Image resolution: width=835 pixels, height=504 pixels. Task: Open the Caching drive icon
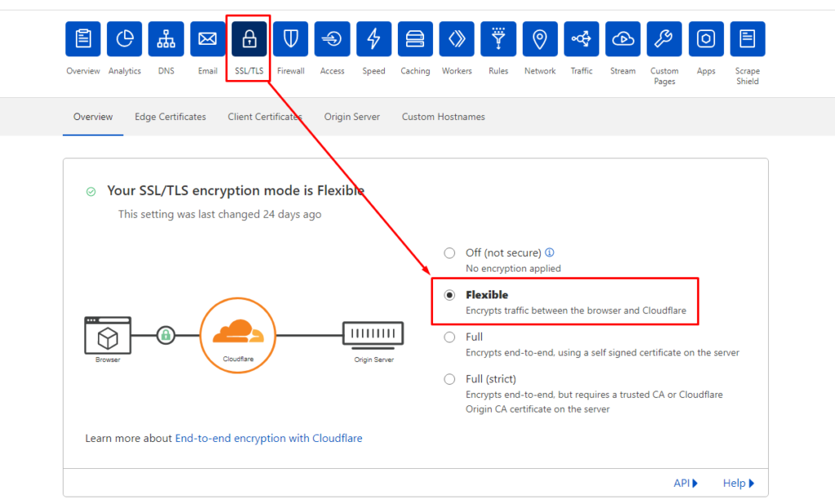coord(415,39)
